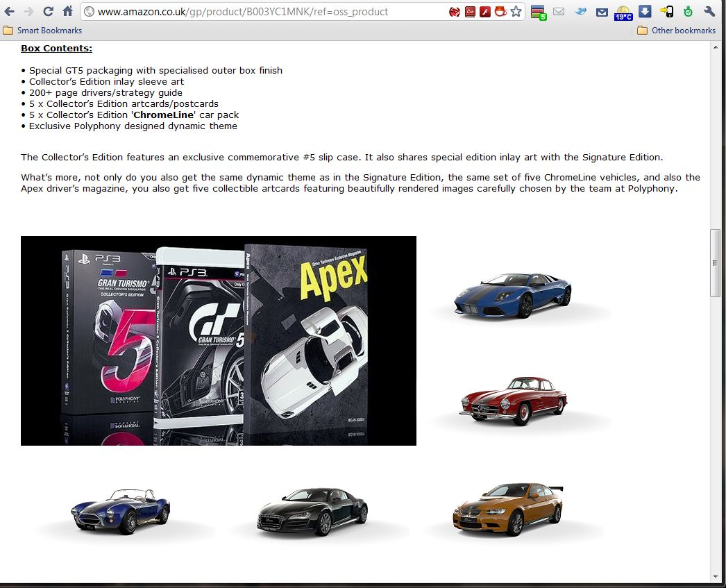Viewport: 726px width, 588px height.
Task: Click the black Audi R8 car image
Action: (312, 511)
